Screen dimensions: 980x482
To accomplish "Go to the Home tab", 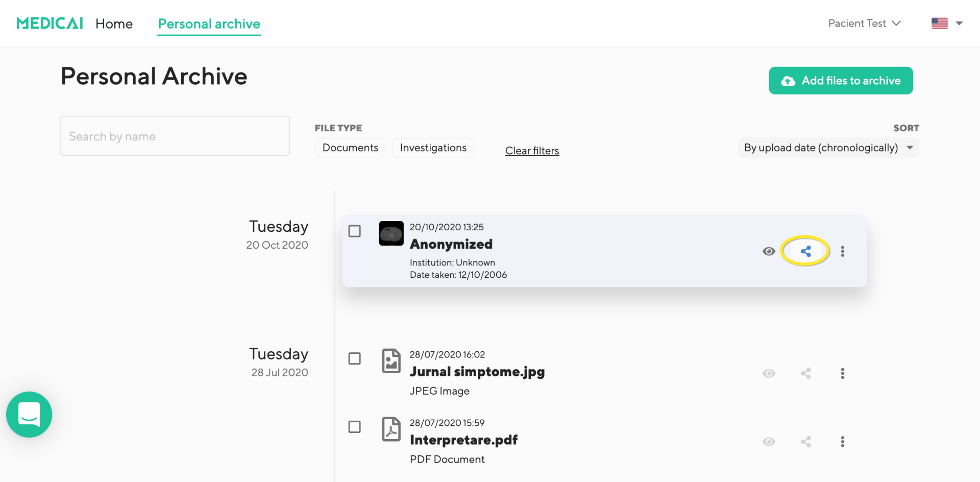I will [x=114, y=24].
